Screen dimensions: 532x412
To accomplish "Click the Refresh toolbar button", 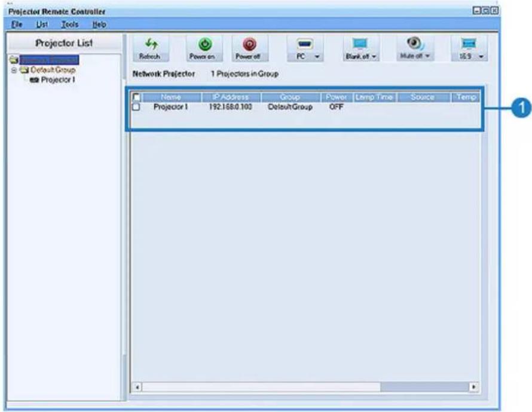I will click(x=151, y=49).
